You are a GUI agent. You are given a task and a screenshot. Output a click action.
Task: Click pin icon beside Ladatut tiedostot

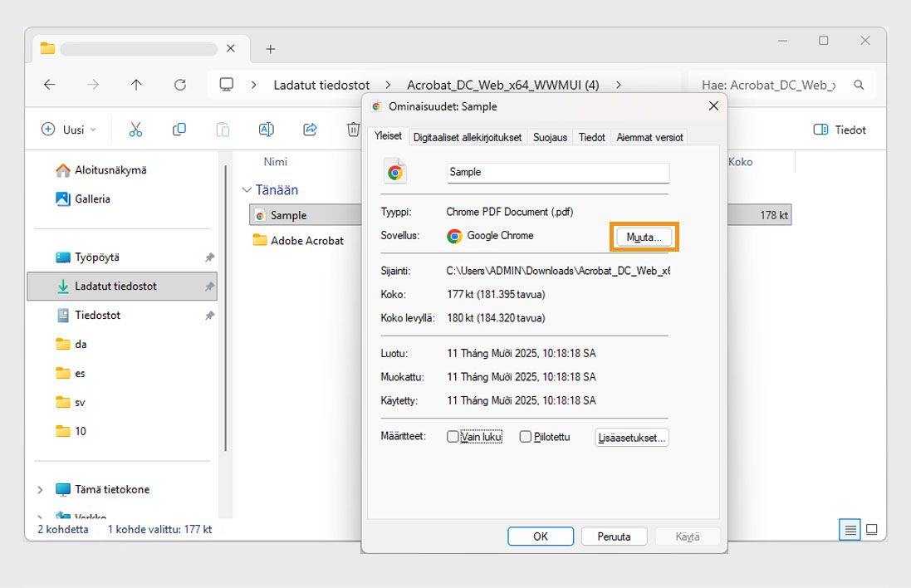[210, 287]
